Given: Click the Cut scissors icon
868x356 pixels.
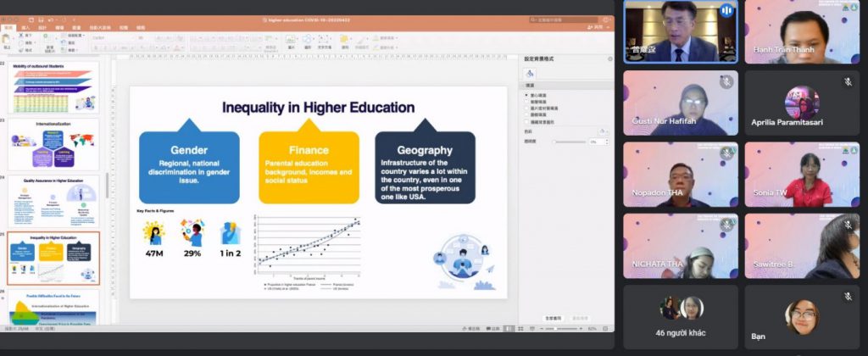Looking at the screenshot, I should tap(21, 35).
